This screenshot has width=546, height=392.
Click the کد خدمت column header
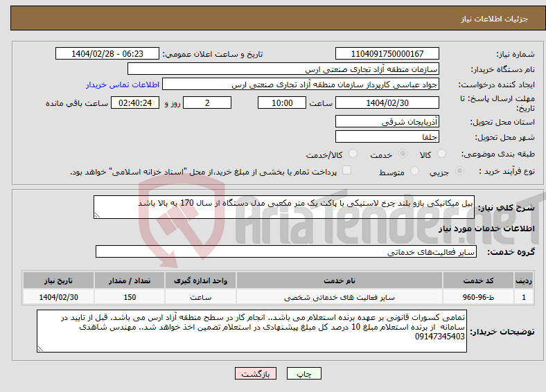pos(479,280)
